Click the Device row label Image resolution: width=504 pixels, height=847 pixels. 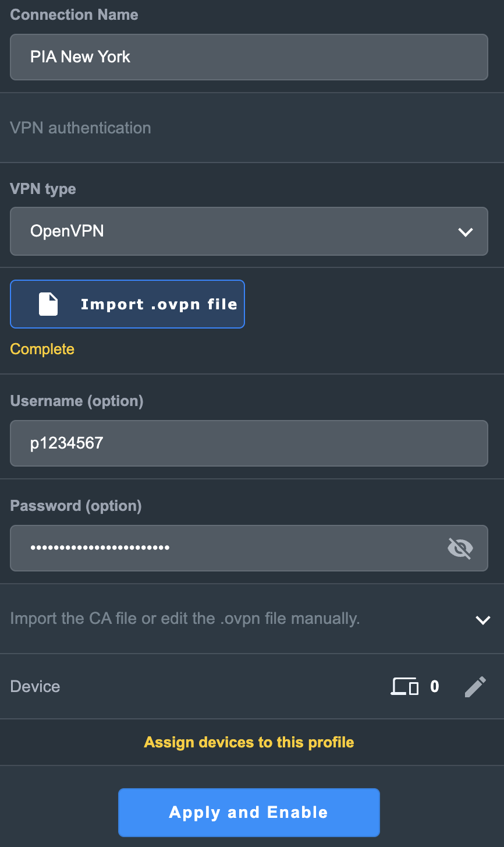coord(36,687)
